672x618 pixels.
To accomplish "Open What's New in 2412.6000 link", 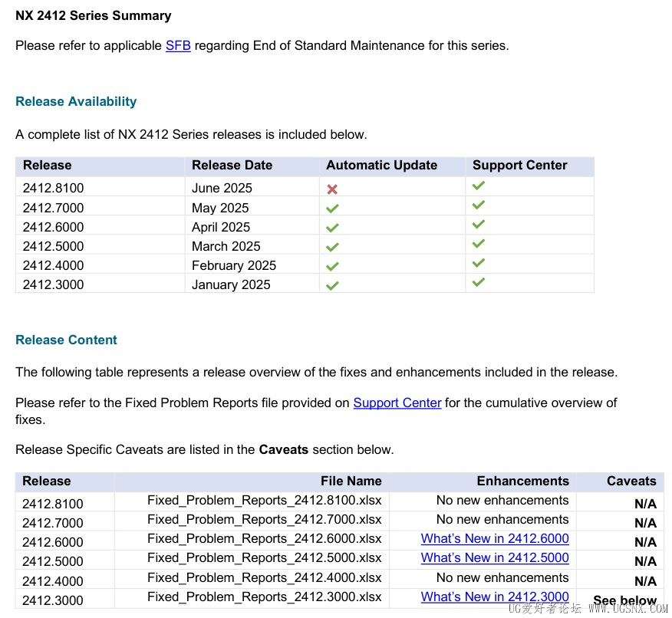I will coord(495,538).
